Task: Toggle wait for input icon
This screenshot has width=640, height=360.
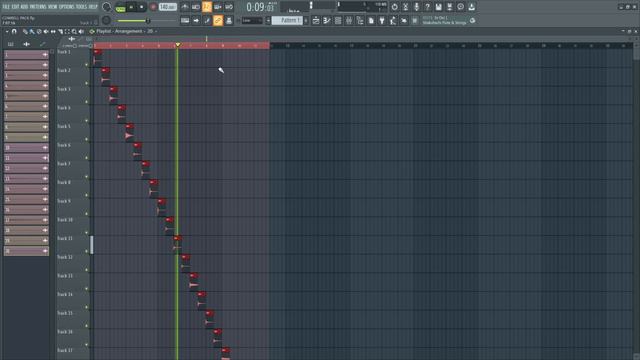Action: pyautogui.click(x=196, y=7)
